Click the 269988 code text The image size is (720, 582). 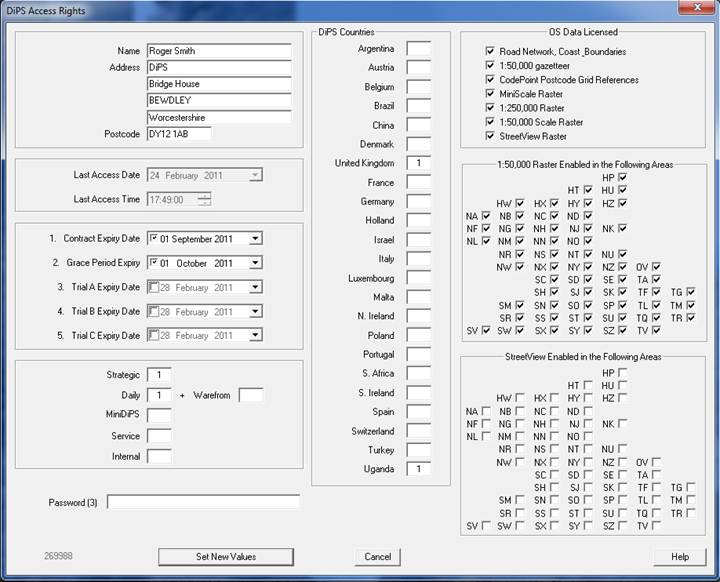click(x=58, y=556)
